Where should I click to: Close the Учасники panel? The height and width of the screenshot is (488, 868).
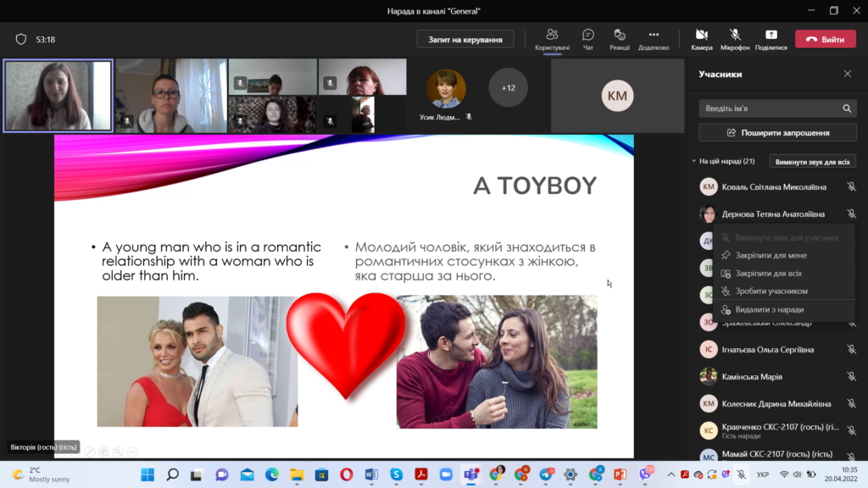[x=848, y=74]
